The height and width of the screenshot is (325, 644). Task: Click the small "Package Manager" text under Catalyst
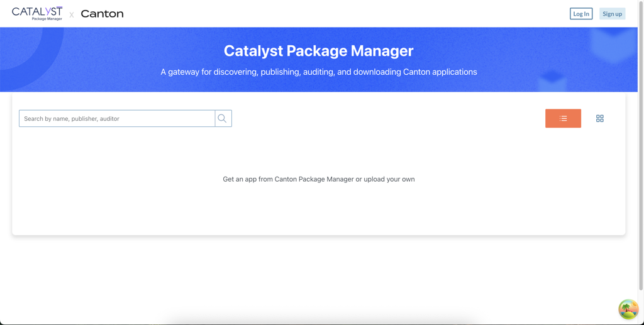pos(47,19)
